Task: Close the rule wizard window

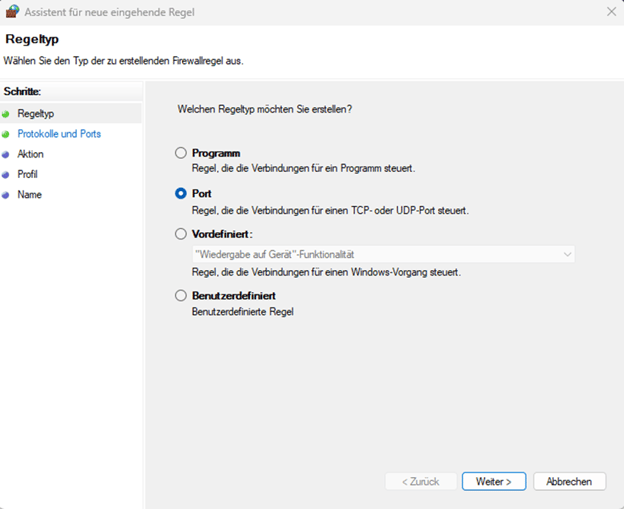Action: [x=611, y=12]
